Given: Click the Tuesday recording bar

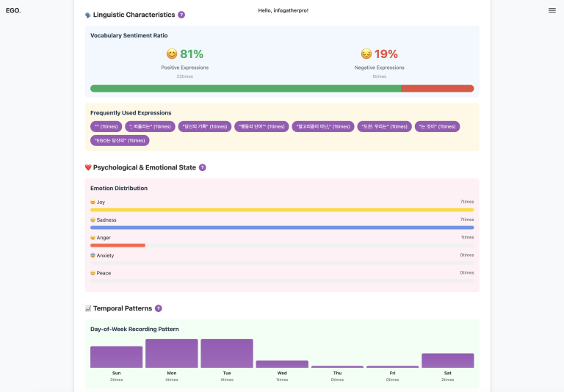Looking at the screenshot, I should click(x=227, y=353).
